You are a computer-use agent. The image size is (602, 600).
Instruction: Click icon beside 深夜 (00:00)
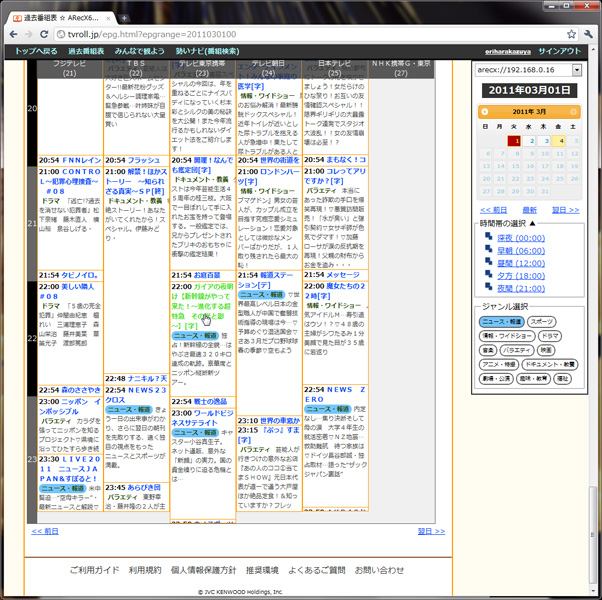(487, 238)
